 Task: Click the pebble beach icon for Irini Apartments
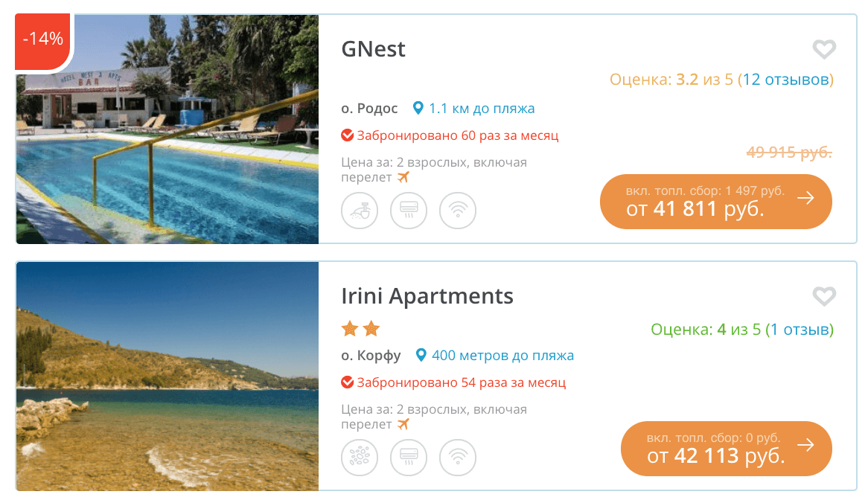coord(360,458)
